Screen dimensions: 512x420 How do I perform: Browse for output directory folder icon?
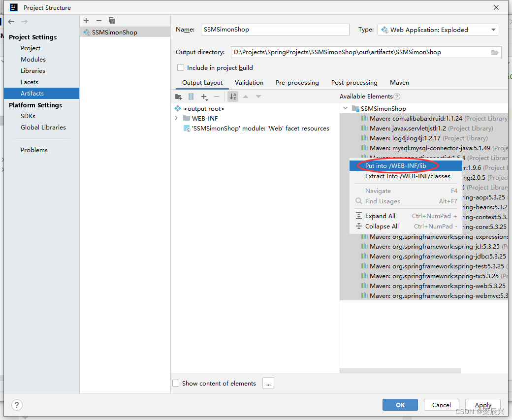pyautogui.click(x=495, y=52)
